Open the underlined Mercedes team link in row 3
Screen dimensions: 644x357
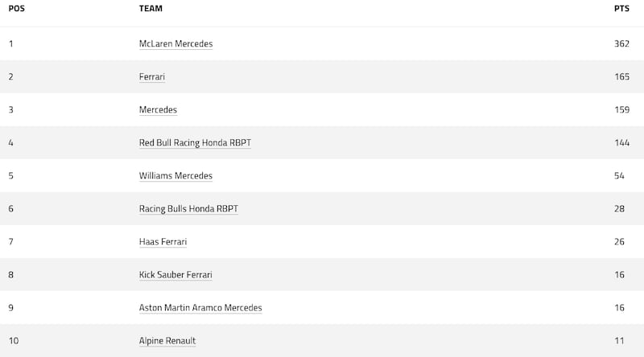click(x=158, y=109)
